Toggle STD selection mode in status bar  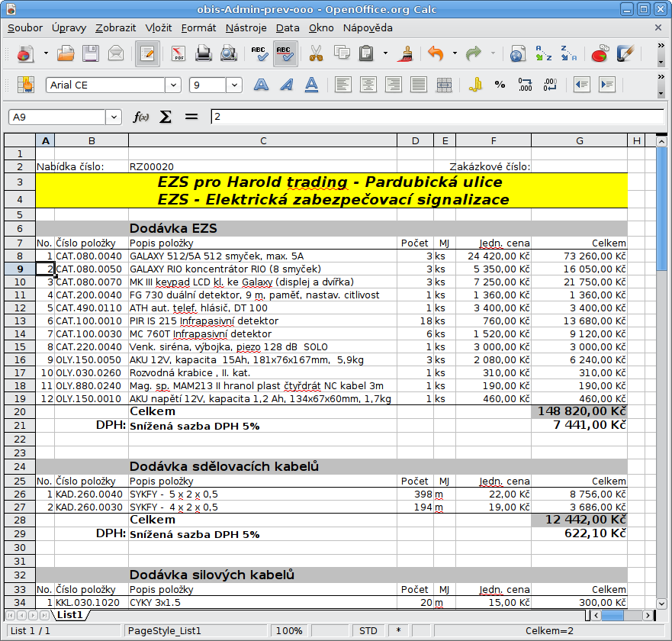[x=368, y=631]
